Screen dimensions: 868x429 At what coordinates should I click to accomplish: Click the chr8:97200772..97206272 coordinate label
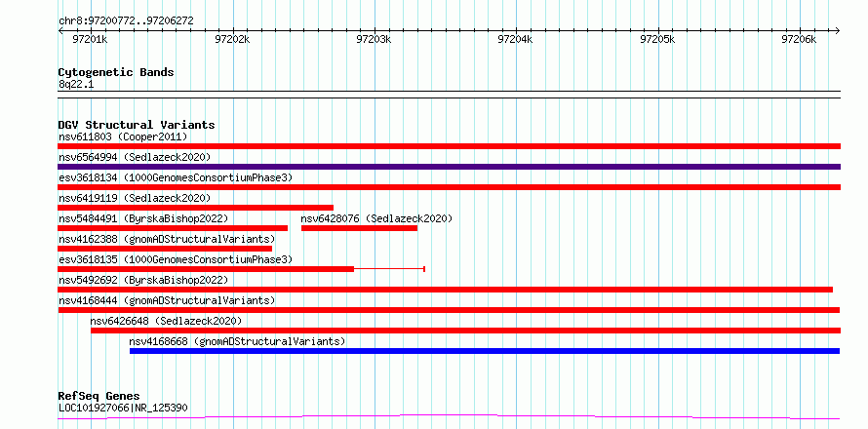[126, 21]
